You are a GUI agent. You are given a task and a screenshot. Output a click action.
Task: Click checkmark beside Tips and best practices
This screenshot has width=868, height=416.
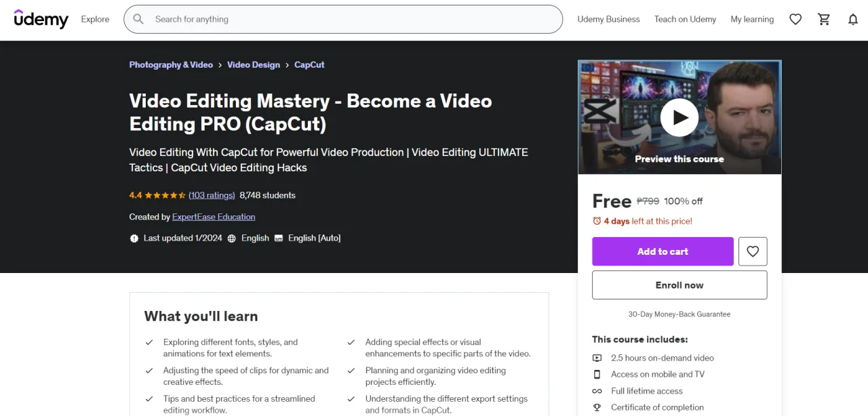point(149,400)
